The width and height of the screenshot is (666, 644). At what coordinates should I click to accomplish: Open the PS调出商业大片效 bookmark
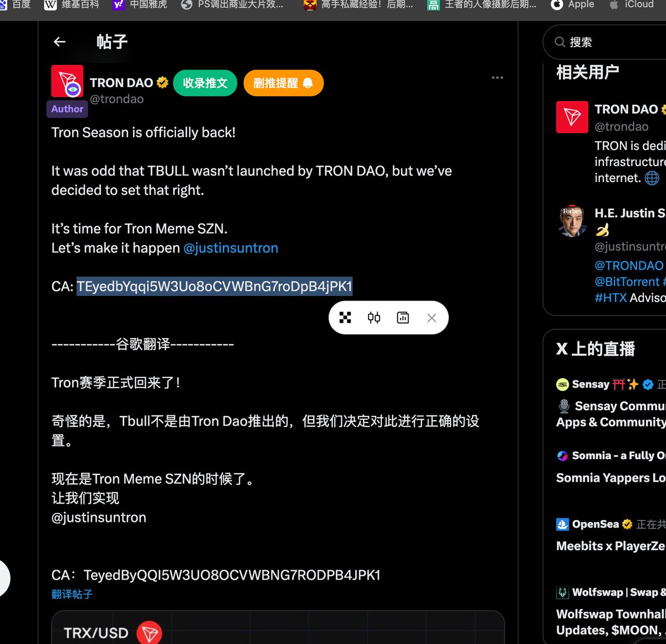pyautogui.click(x=233, y=5)
